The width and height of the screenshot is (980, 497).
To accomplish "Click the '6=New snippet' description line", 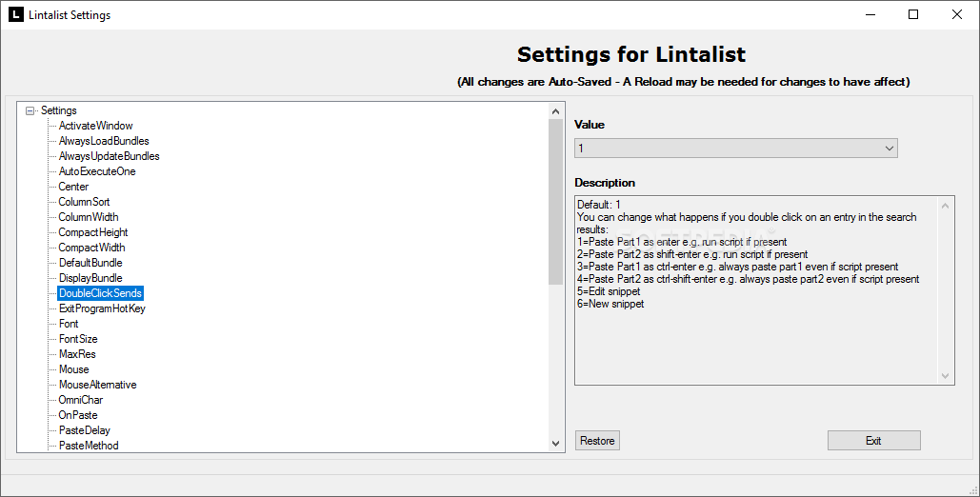I will (x=610, y=304).
